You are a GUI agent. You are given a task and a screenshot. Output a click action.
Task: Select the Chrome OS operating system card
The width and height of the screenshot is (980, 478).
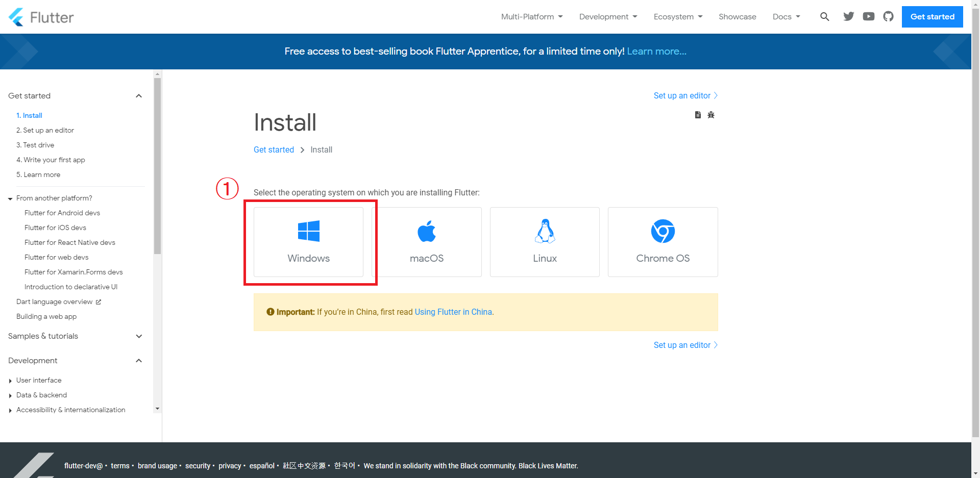click(663, 242)
